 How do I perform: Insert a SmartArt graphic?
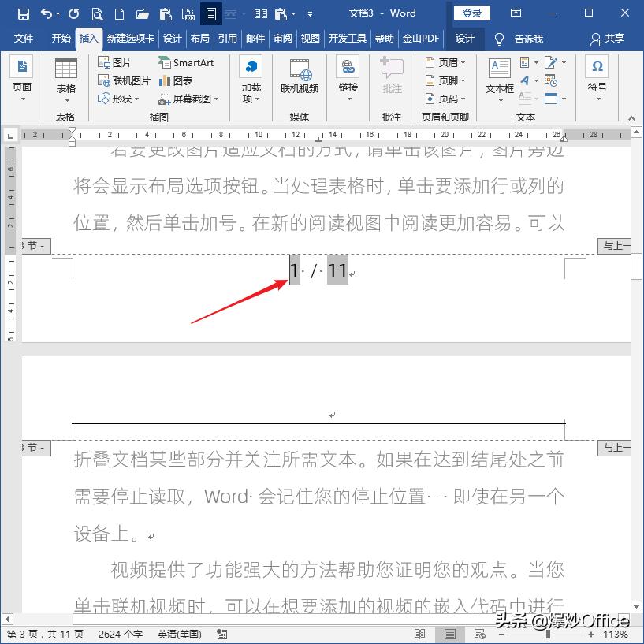[188, 61]
